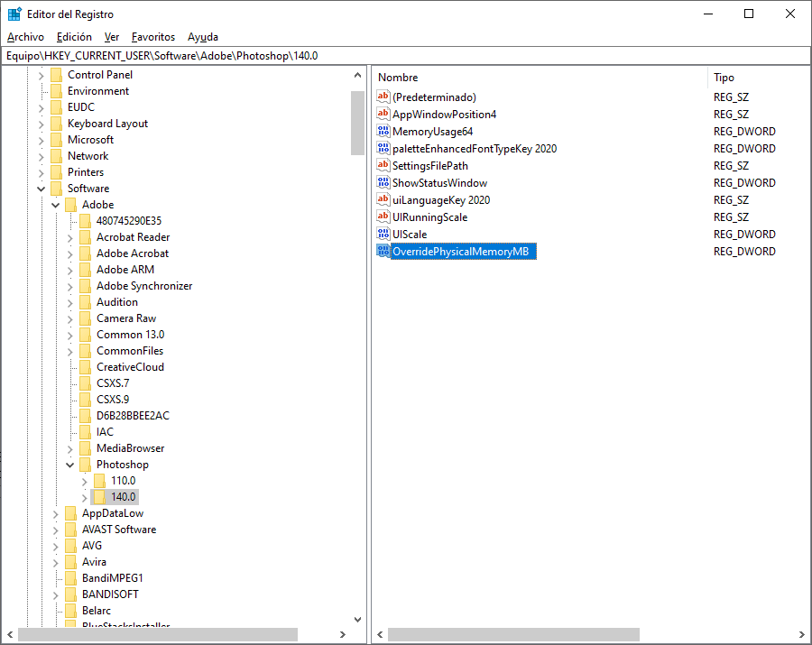Click the Keyboard Layout folder icon
Image resolution: width=812 pixels, height=645 pixels.
pyautogui.click(x=57, y=124)
